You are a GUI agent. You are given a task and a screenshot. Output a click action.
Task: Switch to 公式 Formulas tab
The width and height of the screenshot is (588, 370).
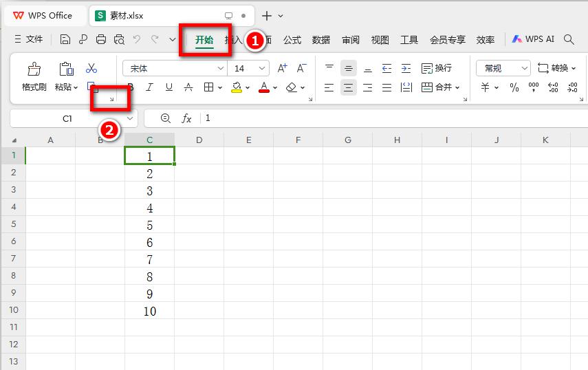pyautogui.click(x=292, y=40)
